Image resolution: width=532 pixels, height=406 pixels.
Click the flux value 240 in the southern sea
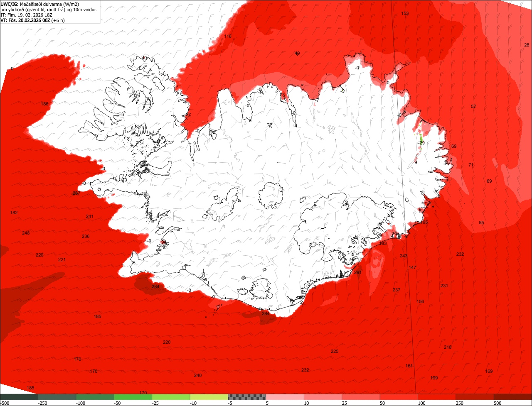click(198, 375)
